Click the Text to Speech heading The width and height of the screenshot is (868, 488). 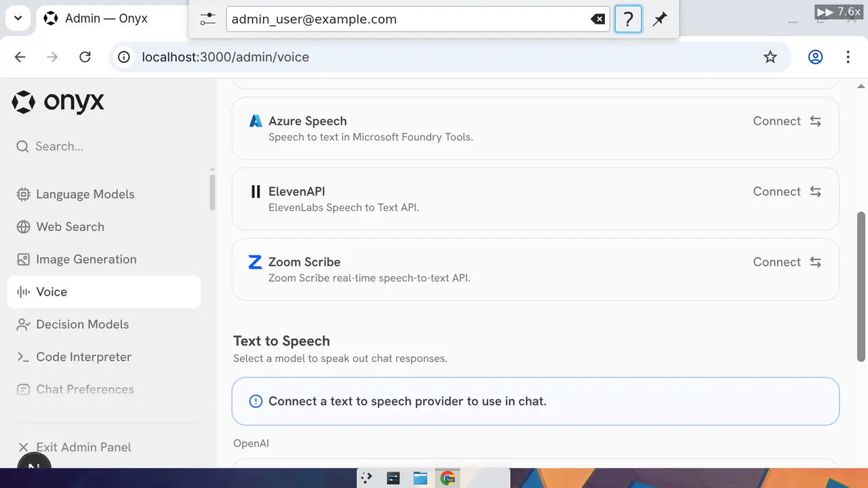(x=281, y=341)
